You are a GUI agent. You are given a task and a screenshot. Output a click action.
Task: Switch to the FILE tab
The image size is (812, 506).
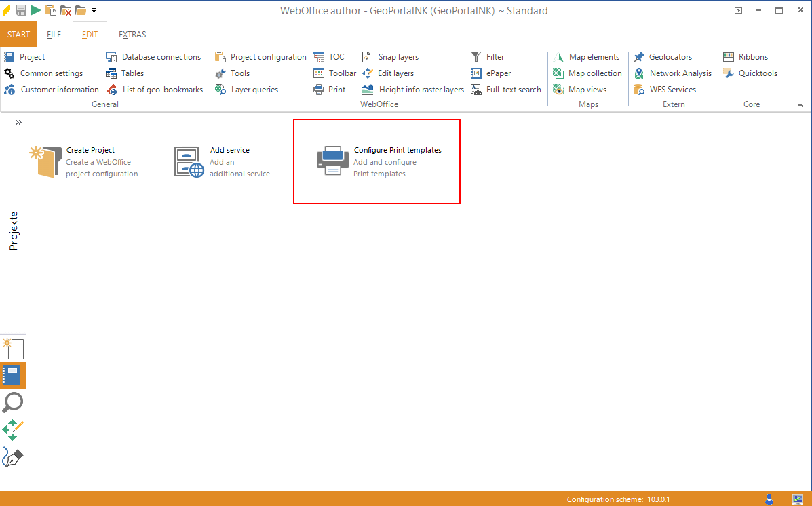[x=54, y=34]
